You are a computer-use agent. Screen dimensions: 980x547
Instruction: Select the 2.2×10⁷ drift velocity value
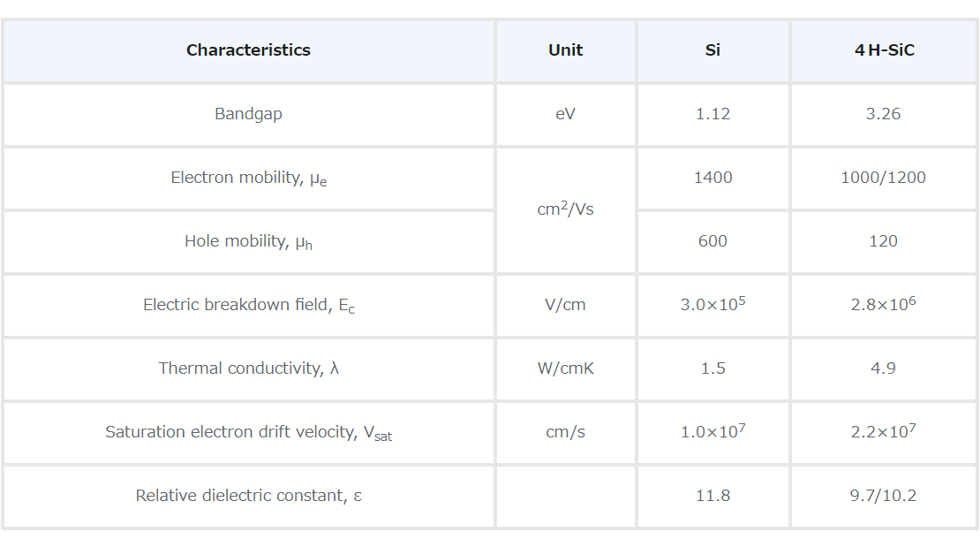pos(883,430)
